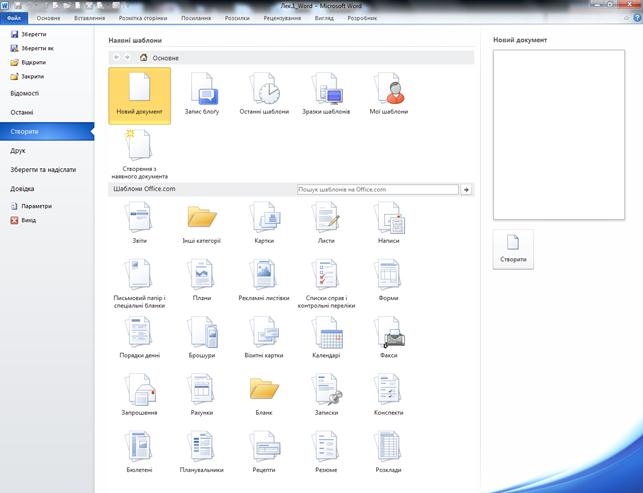This screenshot has width=643, height=493.
Task: Open the Форми template category
Action: point(389,280)
